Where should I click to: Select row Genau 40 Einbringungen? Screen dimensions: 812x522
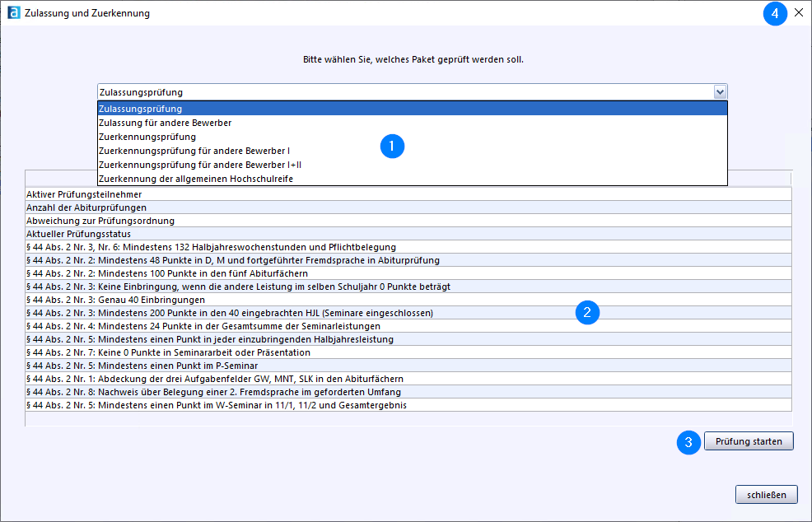click(x=408, y=300)
